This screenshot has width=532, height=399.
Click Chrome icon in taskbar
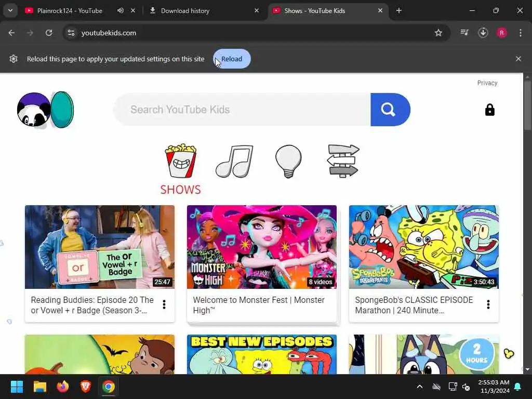tap(109, 387)
